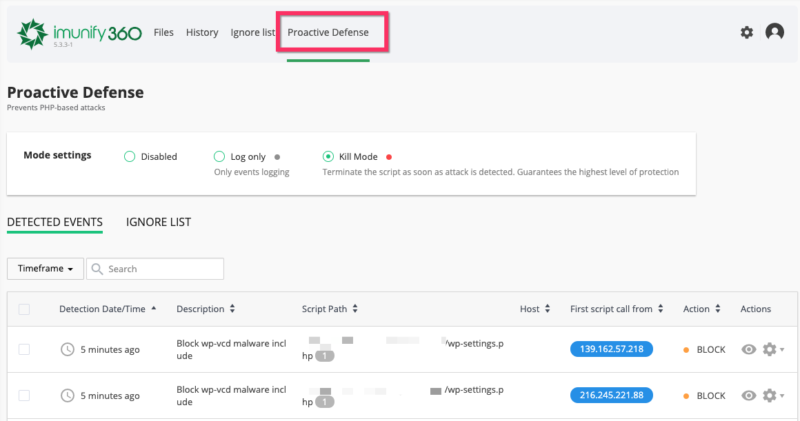Click count badge 1 in first script path
The width and height of the screenshot is (800, 421).
(324, 356)
